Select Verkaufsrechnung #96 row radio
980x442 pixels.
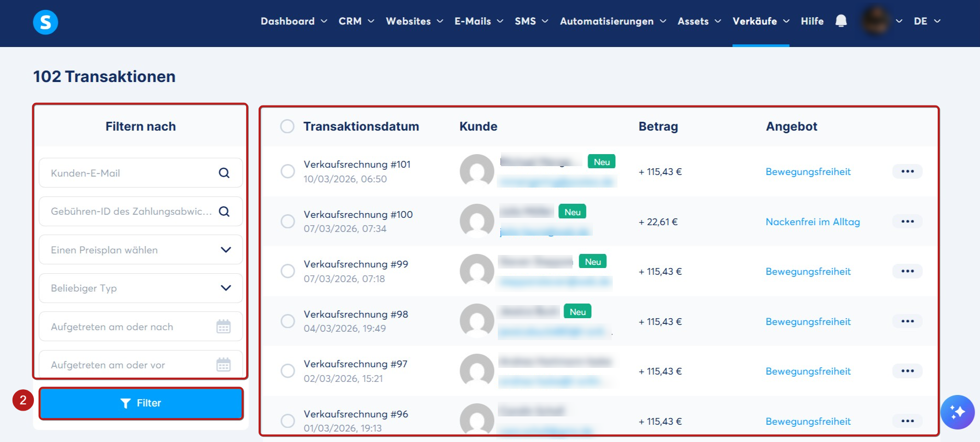click(288, 421)
